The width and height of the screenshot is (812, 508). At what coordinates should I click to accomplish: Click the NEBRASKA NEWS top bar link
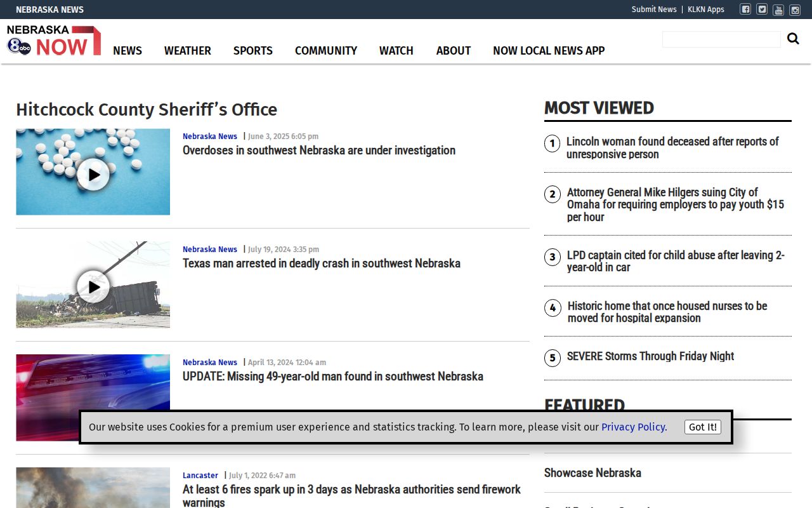point(49,10)
